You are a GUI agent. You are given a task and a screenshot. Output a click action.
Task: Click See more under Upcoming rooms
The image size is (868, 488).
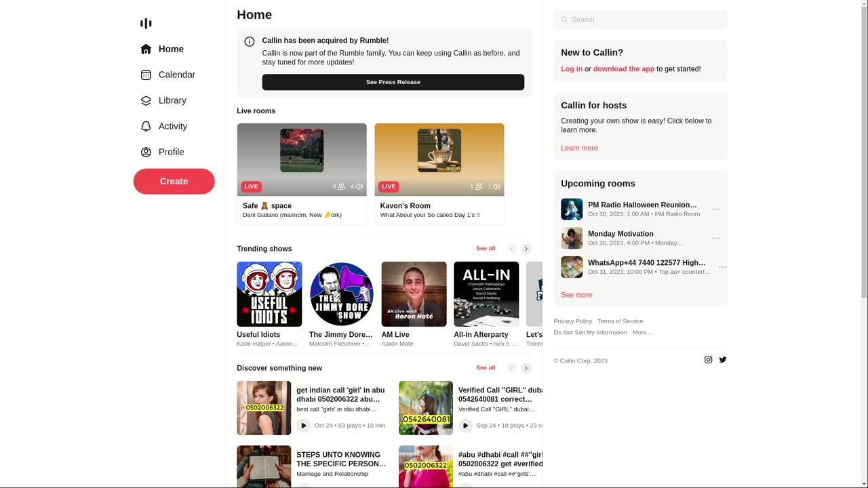576,295
